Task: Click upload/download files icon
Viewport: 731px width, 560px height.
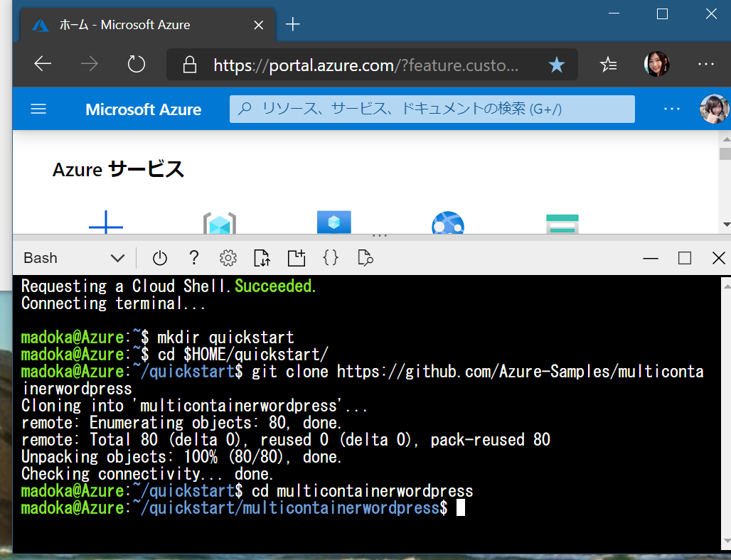Action: tap(262, 258)
